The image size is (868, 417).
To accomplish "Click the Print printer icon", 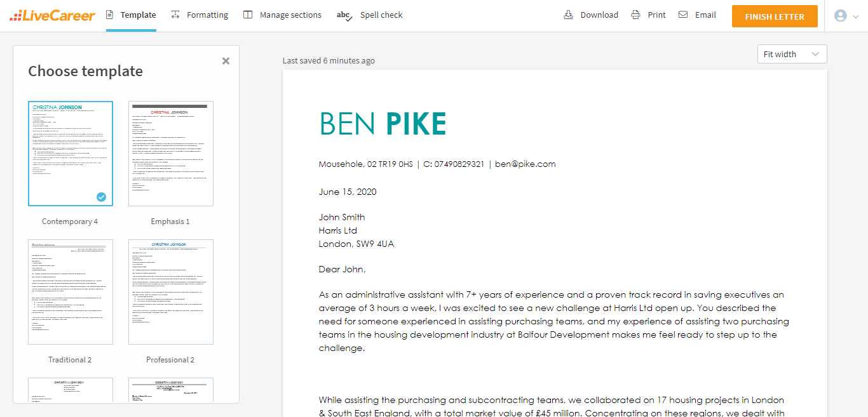I will click(635, 15).
